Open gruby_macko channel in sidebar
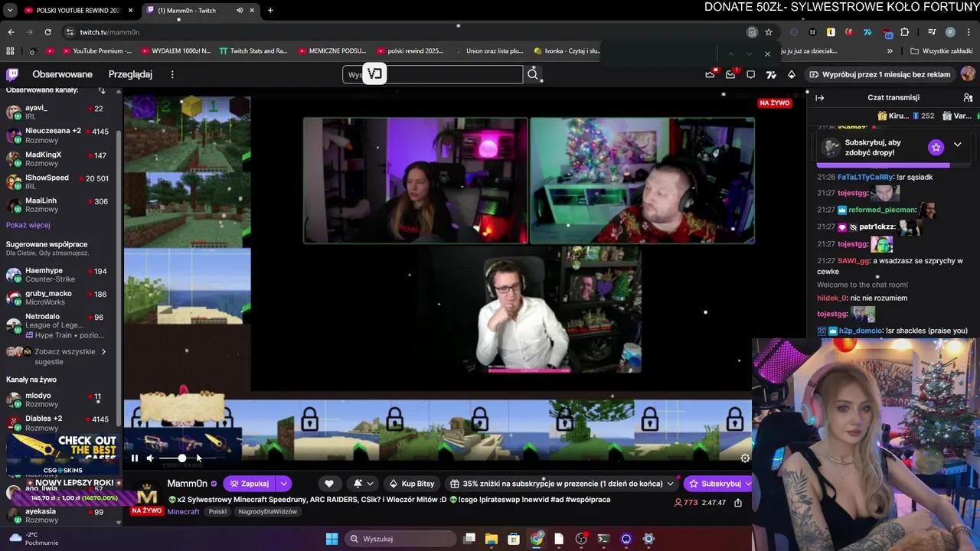 point(60,298)
